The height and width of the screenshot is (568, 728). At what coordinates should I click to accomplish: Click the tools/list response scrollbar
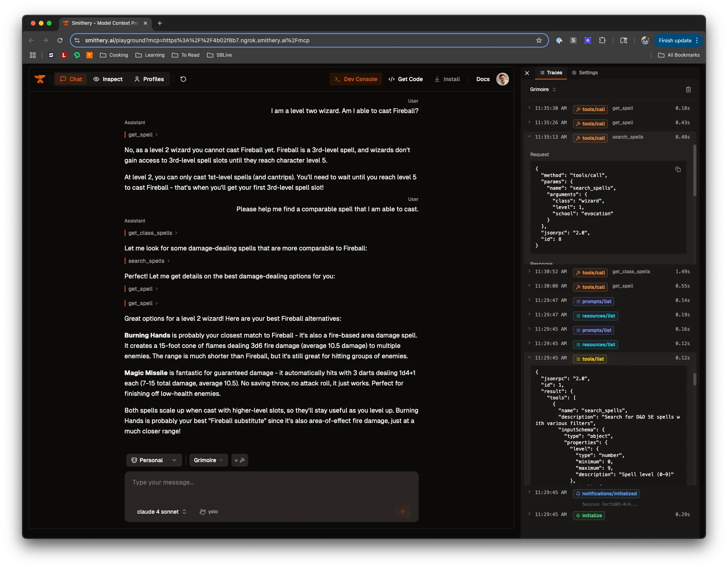(x=694, y=379)
